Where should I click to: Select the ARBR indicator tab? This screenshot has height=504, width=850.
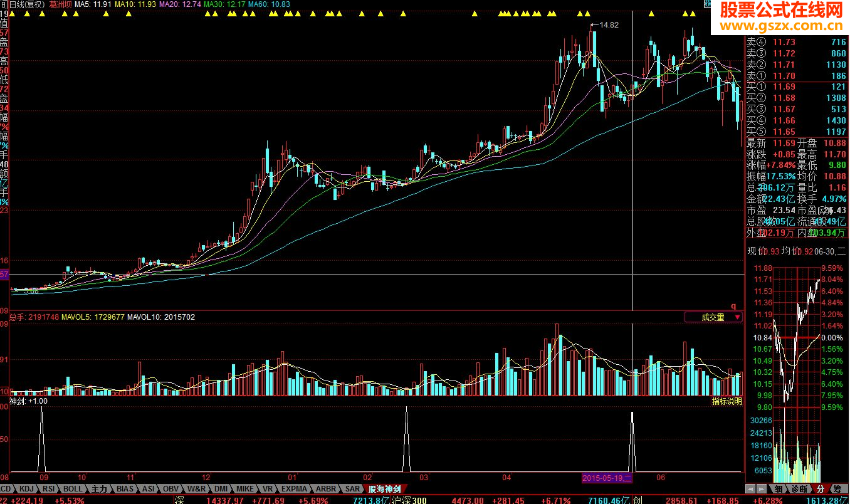pyautogui.click(x=325, y=488)
